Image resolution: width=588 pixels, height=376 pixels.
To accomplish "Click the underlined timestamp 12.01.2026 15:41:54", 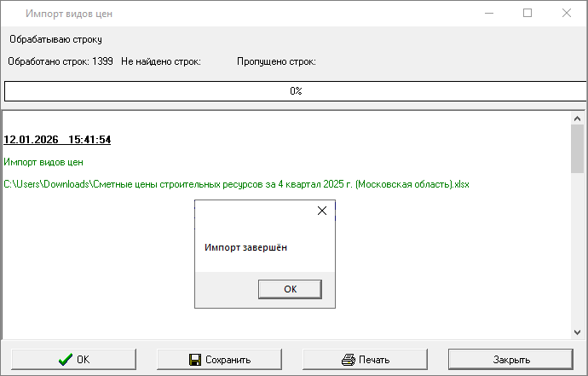I will 57,140.
